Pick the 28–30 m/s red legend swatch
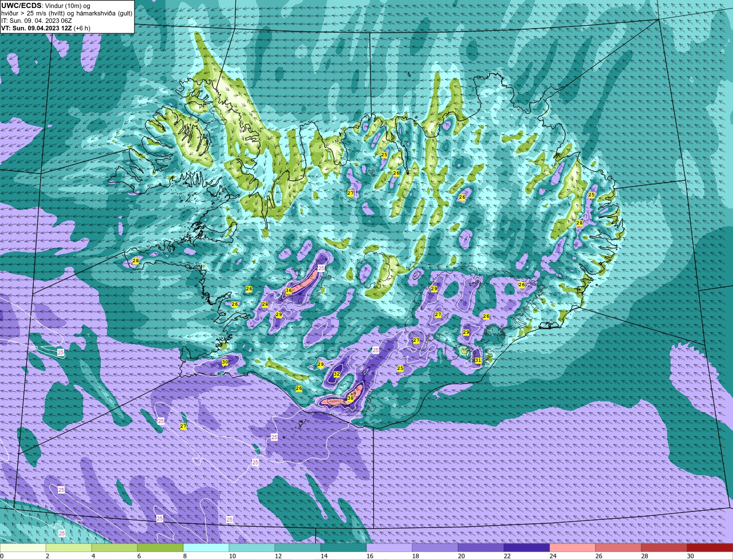This screenshot has height=560, width=733. click(x=664, y=548)
